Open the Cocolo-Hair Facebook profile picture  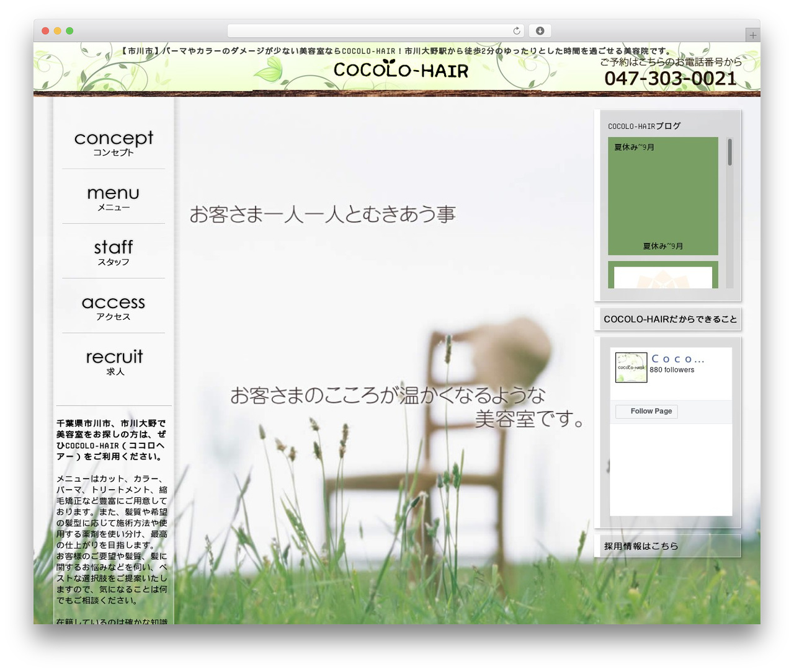(631, 368)
